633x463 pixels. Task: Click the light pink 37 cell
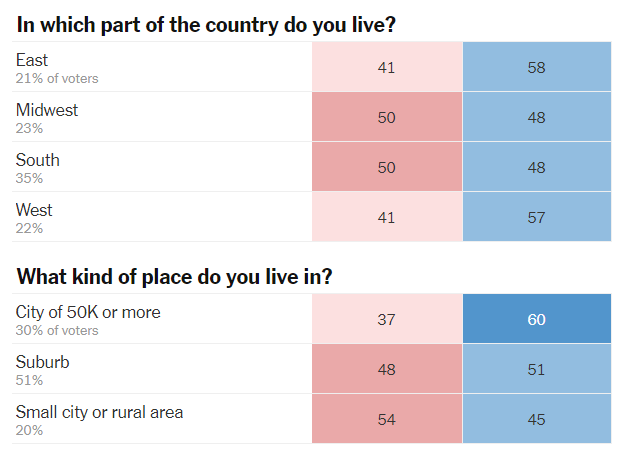[x=387, y=319]
